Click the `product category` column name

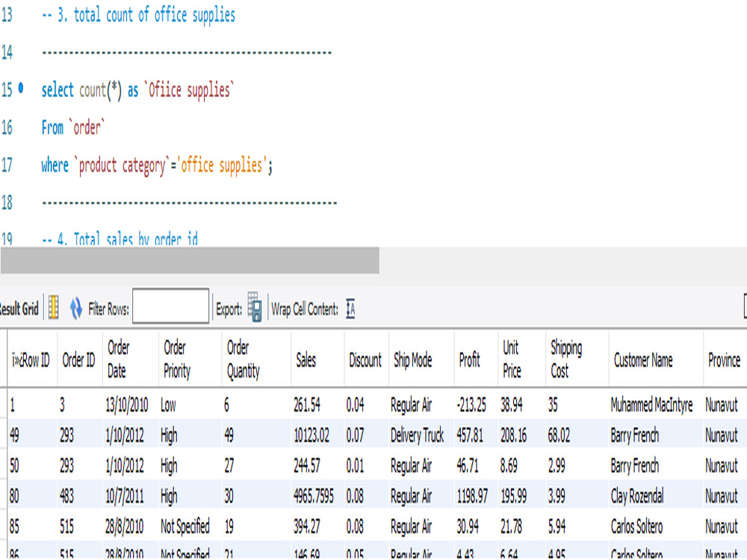pos(122,165)
